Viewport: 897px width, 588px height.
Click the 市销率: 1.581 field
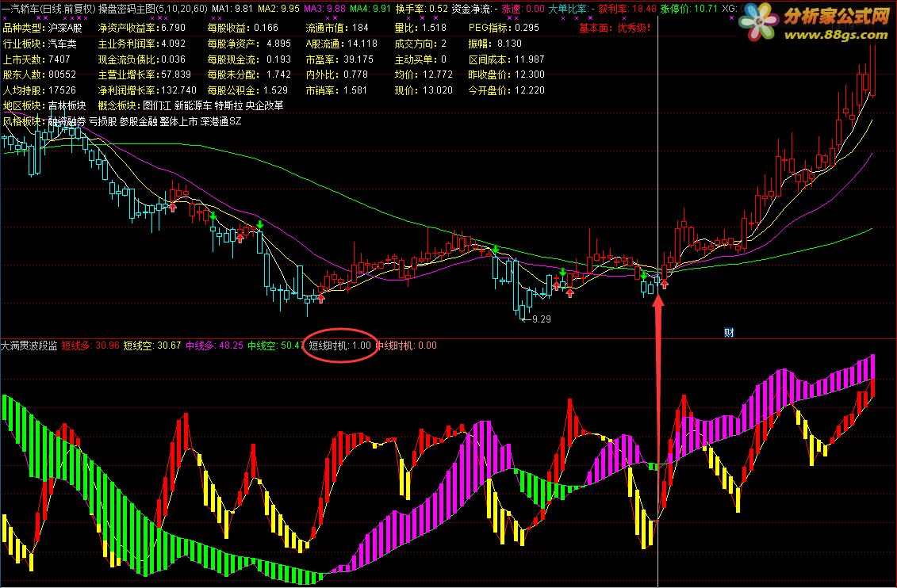pyautogui.click(x=336, y=90)
